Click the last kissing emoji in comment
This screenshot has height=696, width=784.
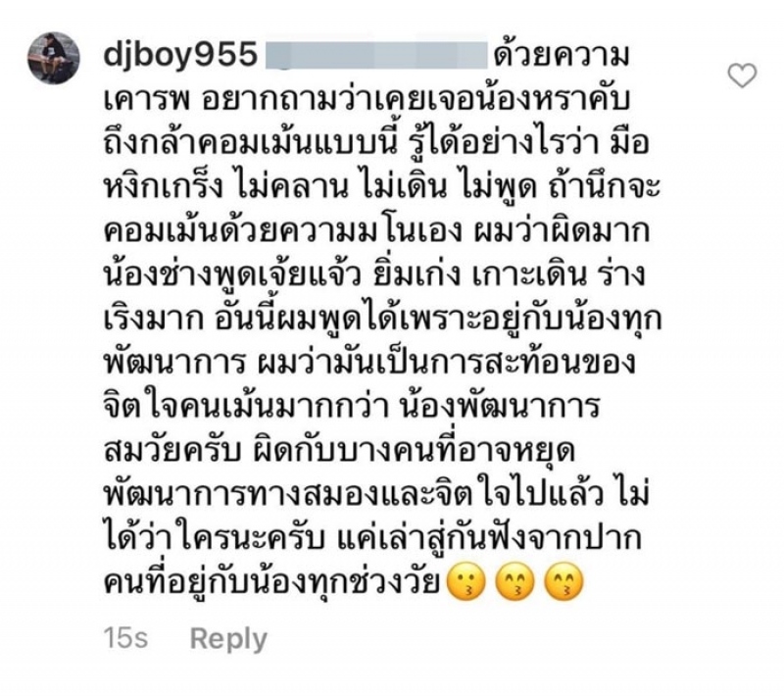pos(563,582)
